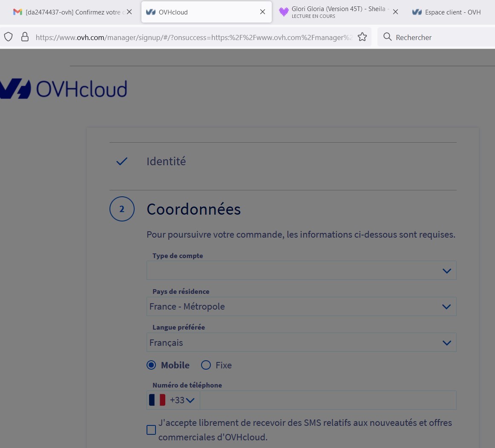Click the French flag country icon

157,400
